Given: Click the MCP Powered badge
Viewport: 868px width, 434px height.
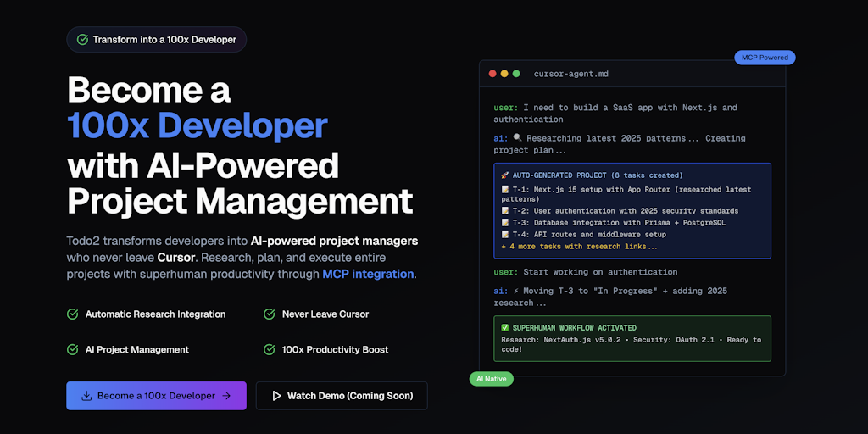Looking at the screenshot, I should coord(765,58).
